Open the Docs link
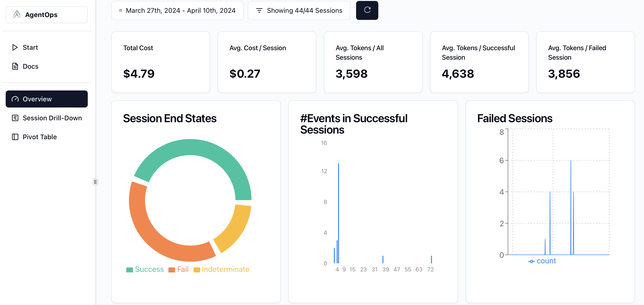This screenshot has width=644, height=305. coord(30,66)
